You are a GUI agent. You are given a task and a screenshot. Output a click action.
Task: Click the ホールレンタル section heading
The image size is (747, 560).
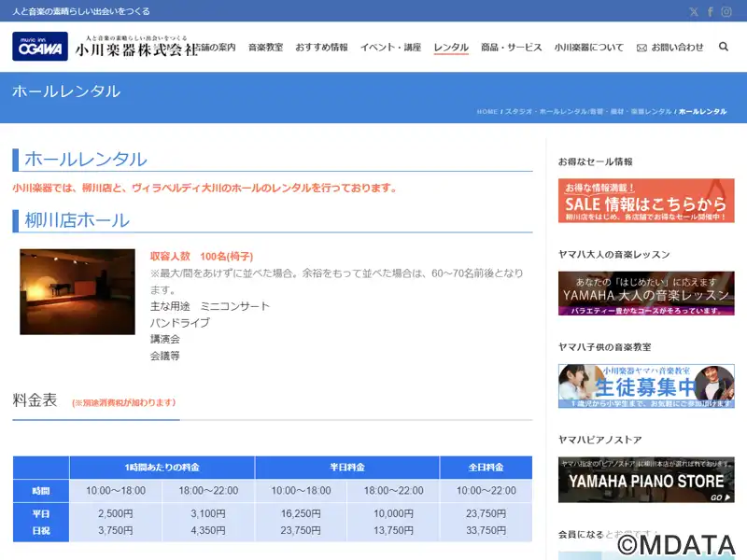86,159
